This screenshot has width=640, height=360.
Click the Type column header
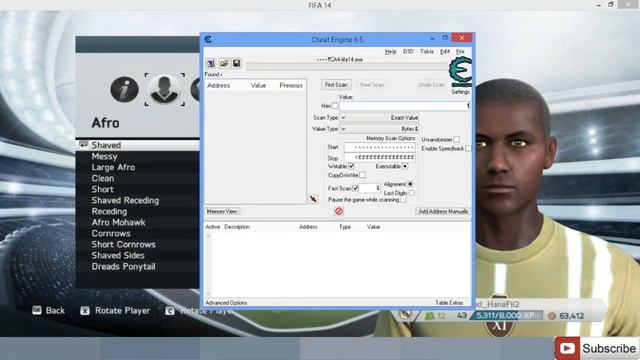click(345, 227)
